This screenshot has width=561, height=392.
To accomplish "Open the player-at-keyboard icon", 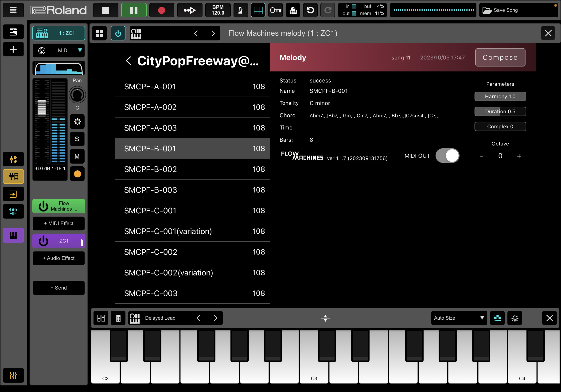I will [x=293, y=10].
